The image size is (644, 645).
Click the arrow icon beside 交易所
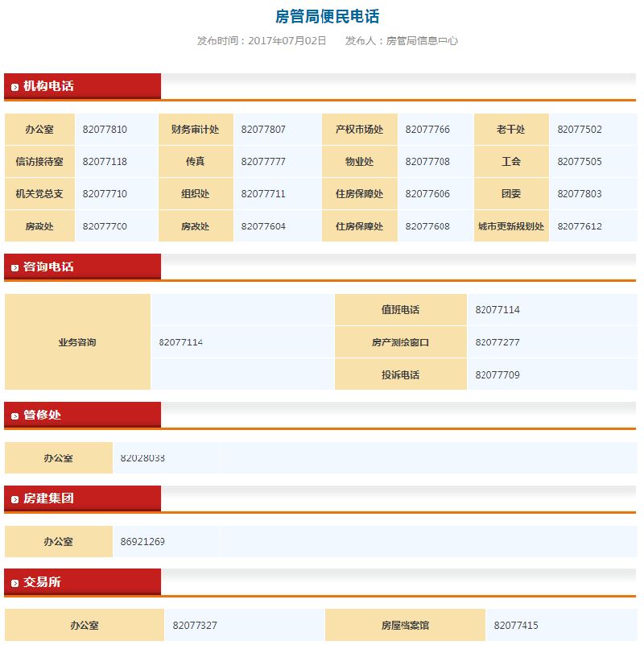[14, 583]
